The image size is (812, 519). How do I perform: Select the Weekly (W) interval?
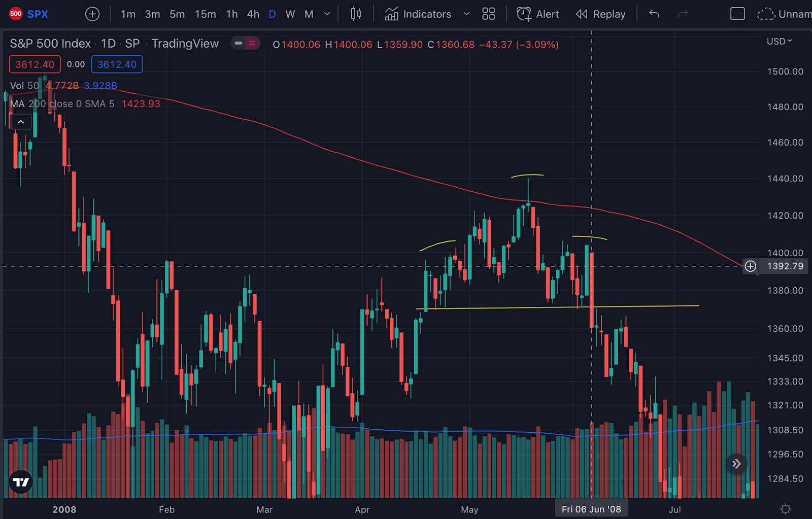290,14
